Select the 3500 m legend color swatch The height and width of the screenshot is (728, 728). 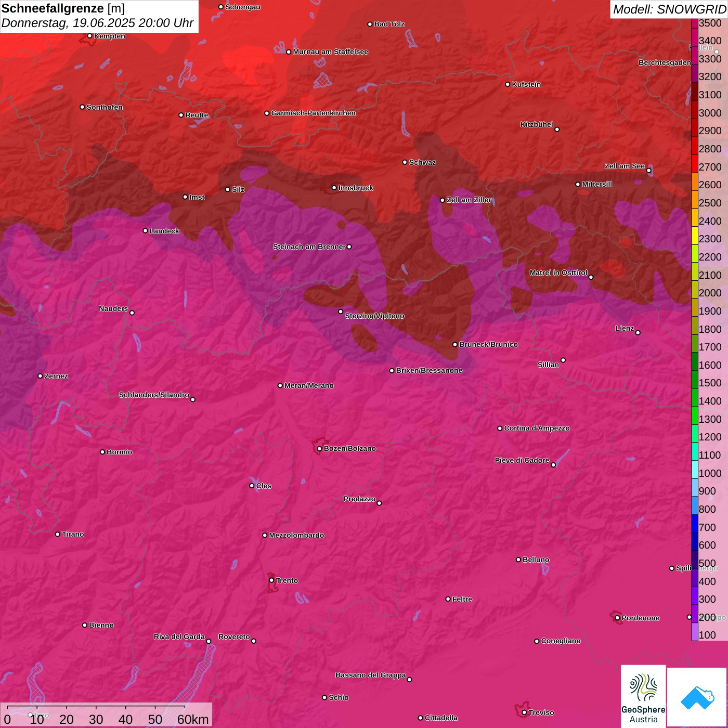[x=695, y=23]
